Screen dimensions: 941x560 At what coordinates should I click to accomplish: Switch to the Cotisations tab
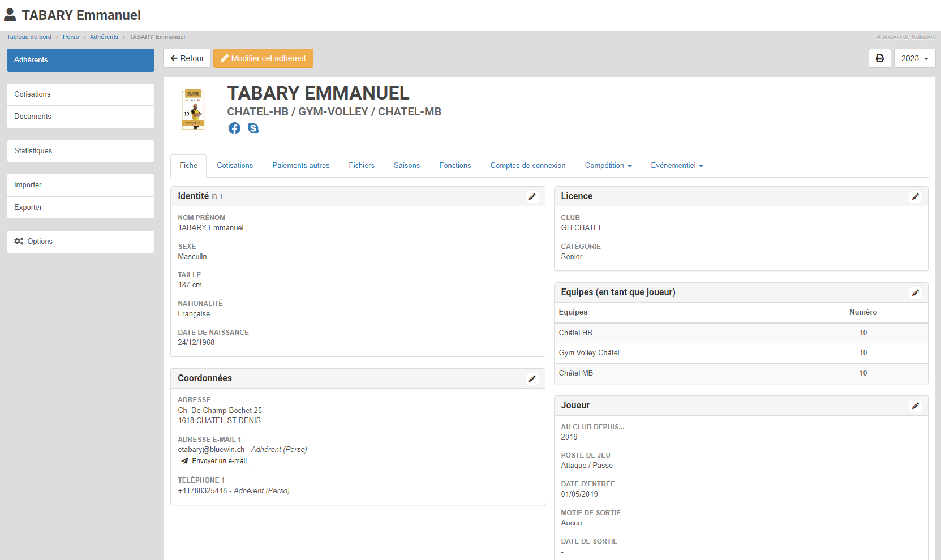pyautogui.click(x=235, y=166)
